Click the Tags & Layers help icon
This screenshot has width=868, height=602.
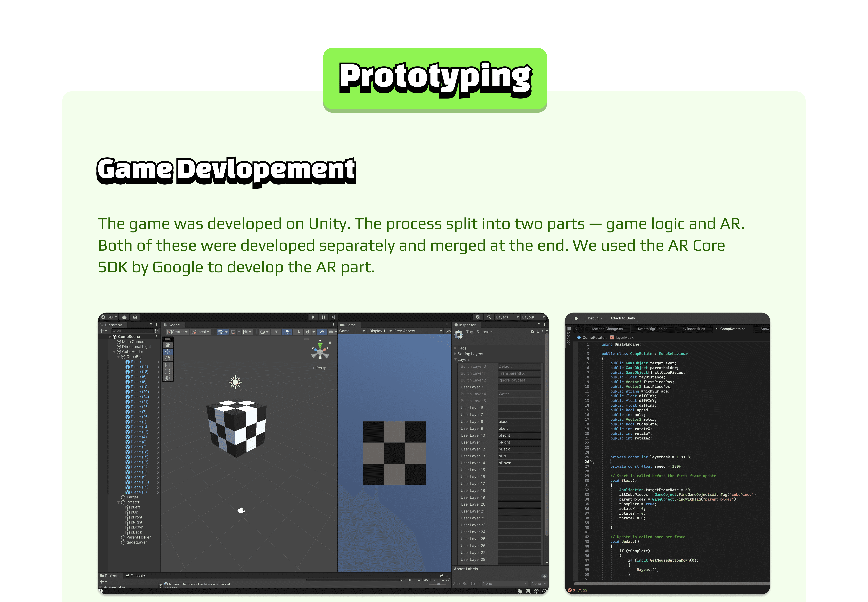pos(532,332)
